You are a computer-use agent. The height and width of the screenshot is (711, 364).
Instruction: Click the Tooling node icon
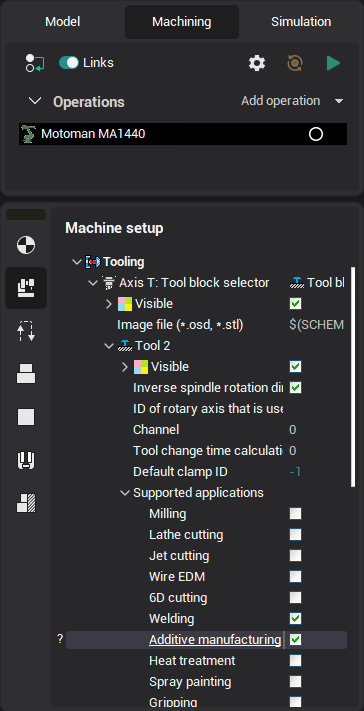tap(93, 262)
